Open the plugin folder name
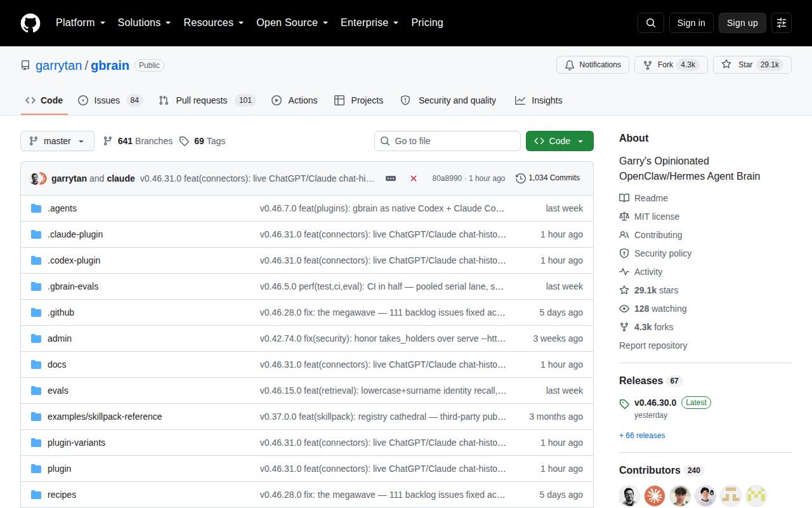The height and width of the screenshot is (508, 812). (x=59, y=469)
